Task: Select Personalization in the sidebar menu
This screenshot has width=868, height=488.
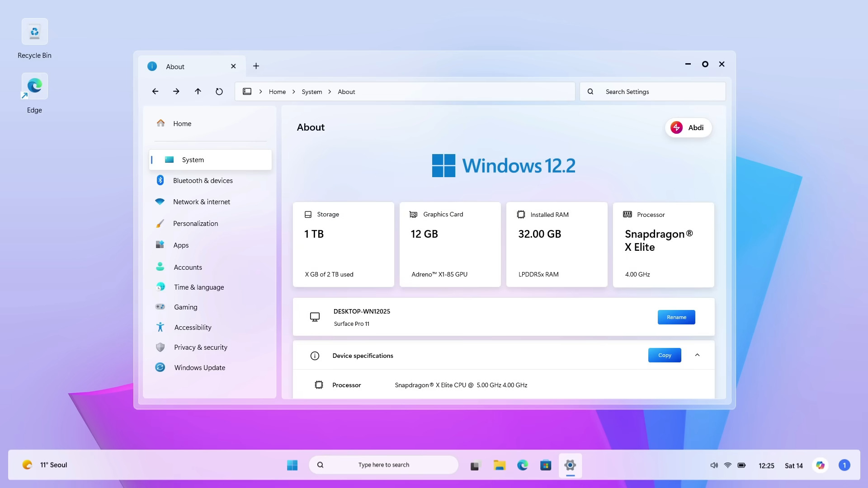Action: [x=195, y=224]
